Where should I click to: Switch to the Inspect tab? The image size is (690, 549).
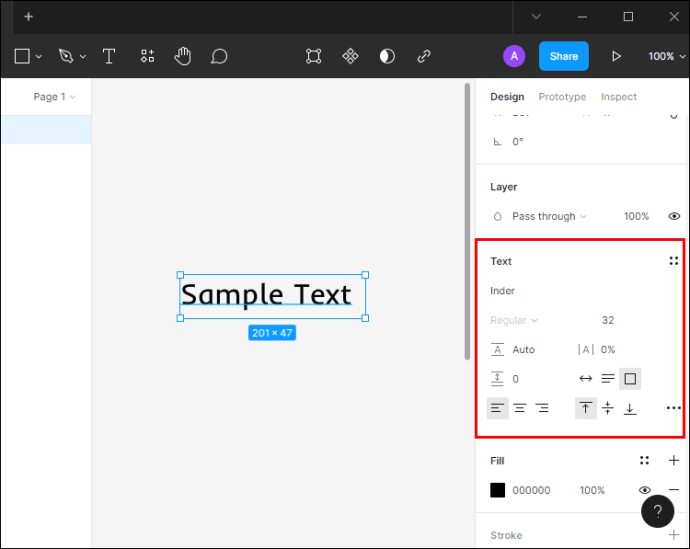[x=618, y=97]
